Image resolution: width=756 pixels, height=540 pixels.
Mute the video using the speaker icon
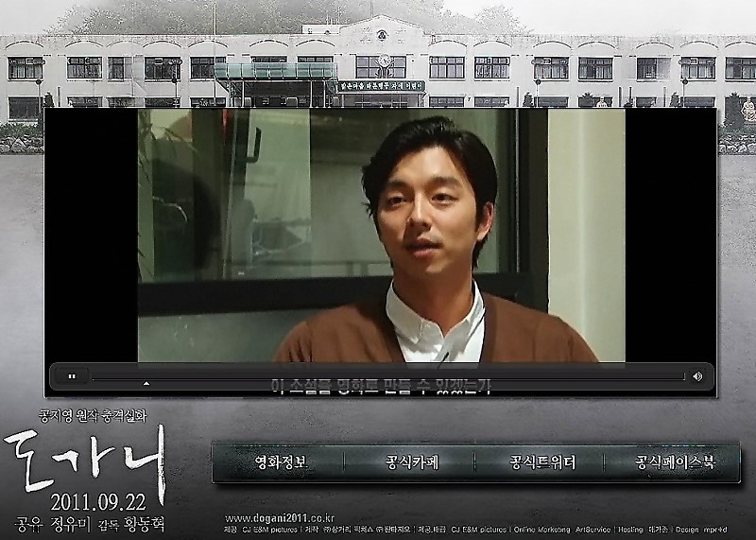pos(697,376)
